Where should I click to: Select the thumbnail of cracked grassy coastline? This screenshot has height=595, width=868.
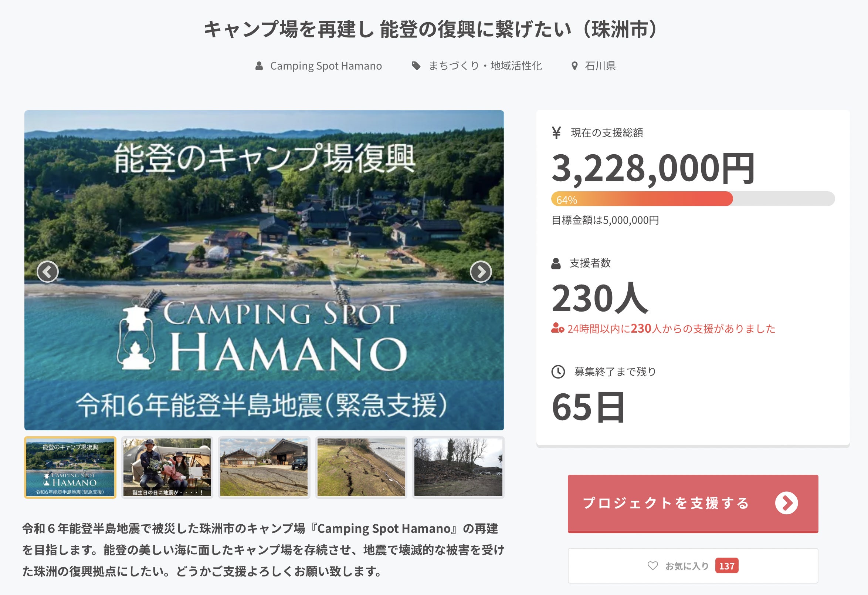tap(361, 467)
